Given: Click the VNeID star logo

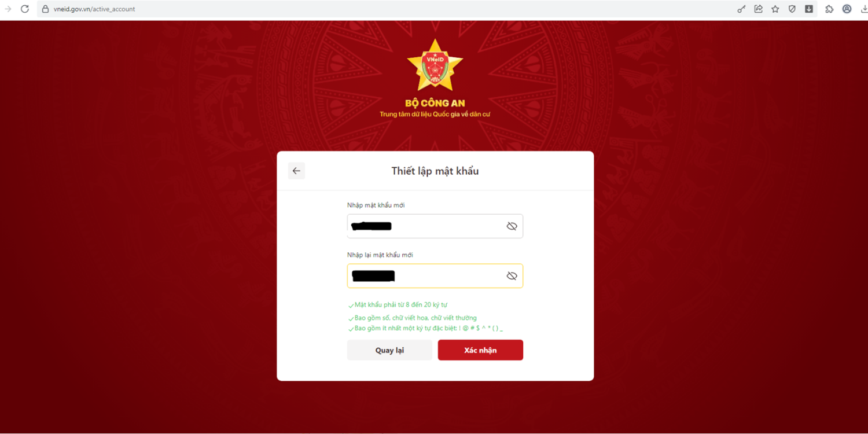Looking at the screenshot, I should pos(435,67).
